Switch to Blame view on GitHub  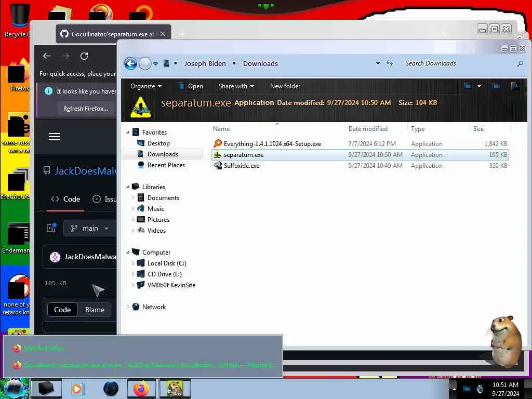(x=95, y=310)
